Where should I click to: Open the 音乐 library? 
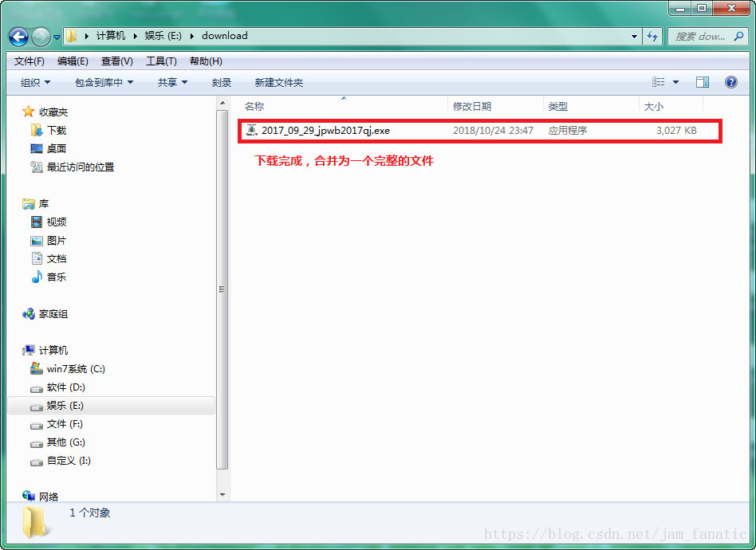57,277
